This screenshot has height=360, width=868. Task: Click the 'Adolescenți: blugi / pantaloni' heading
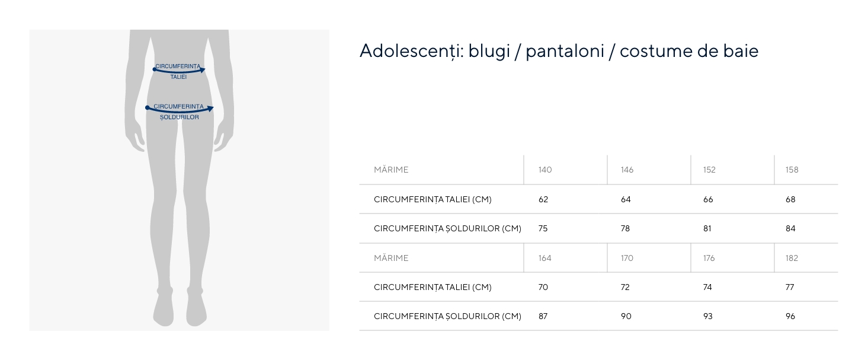tap(558, 51)
